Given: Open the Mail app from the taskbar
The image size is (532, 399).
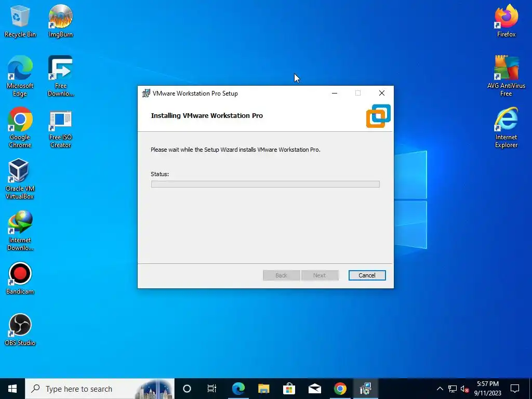Looking at the screenshot, I should pyautogui.click(x=314, y=389).
